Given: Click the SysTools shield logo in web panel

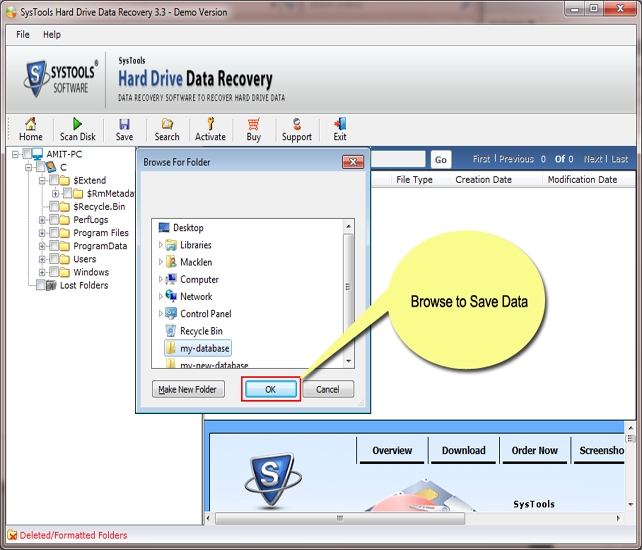Looking at the screenshot, I should point(273,479).
